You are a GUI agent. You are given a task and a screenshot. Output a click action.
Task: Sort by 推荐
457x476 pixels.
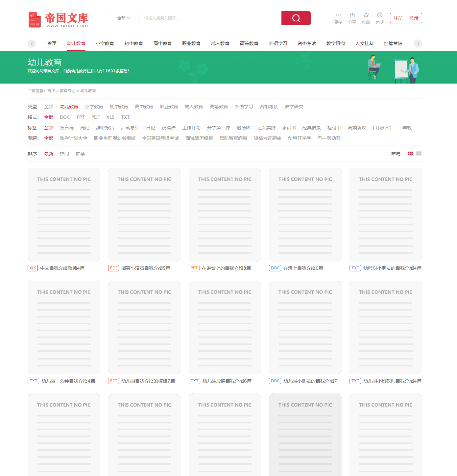pos(80,154)
